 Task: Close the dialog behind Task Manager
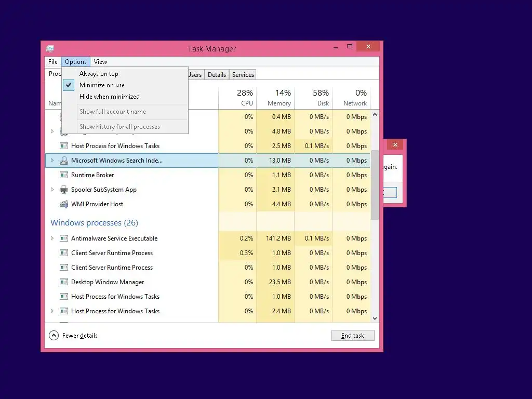395,145
